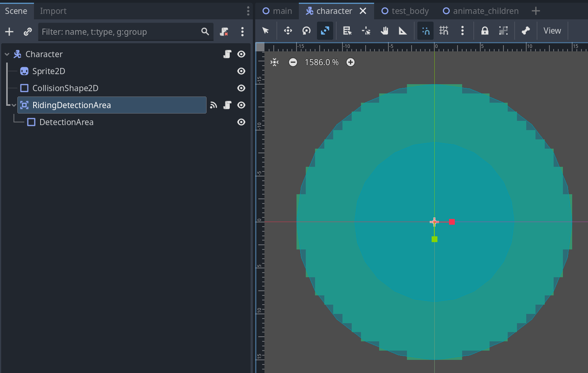Hide the Sprite2D node
This screenshot has height=373, width=588.
(241, 71)
